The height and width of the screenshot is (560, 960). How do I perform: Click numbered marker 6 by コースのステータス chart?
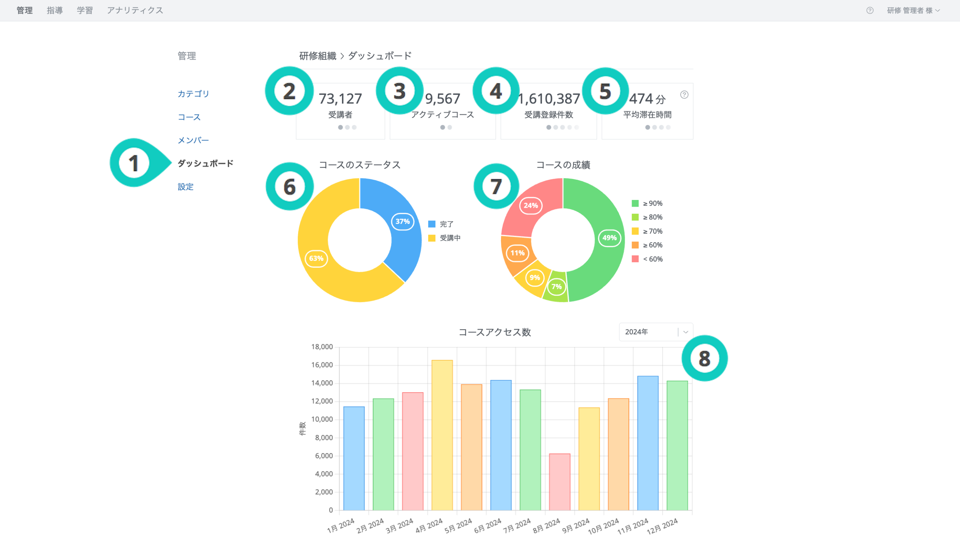tap(289, 187)
